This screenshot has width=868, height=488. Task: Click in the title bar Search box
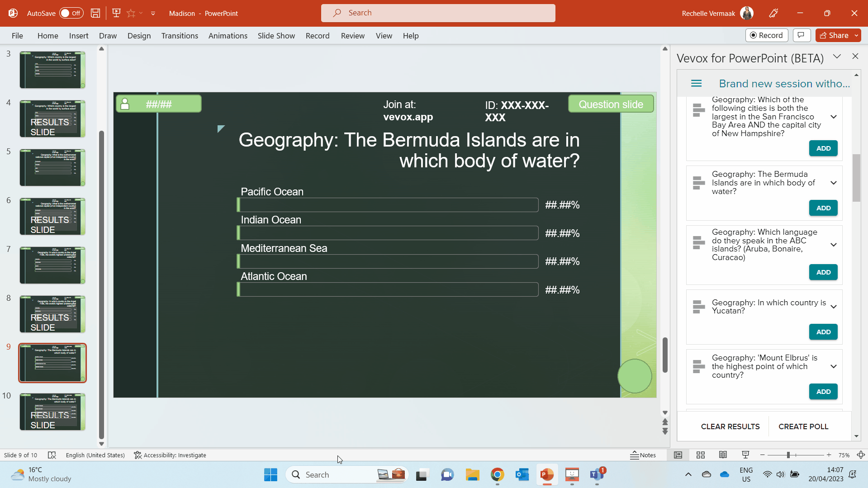coord(438,13)
